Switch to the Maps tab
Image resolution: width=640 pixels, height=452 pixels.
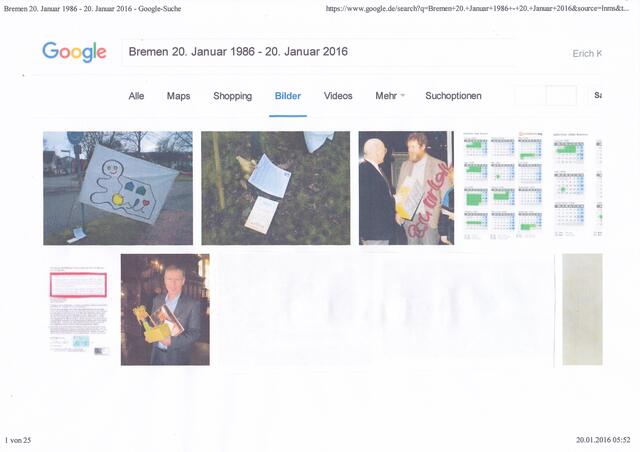(x=178, y=96)
